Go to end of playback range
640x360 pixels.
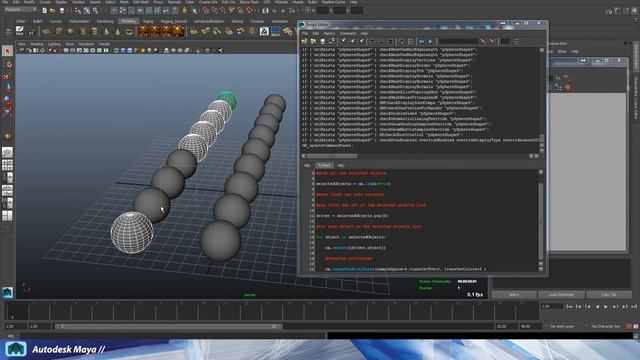(x=634, y=307)
